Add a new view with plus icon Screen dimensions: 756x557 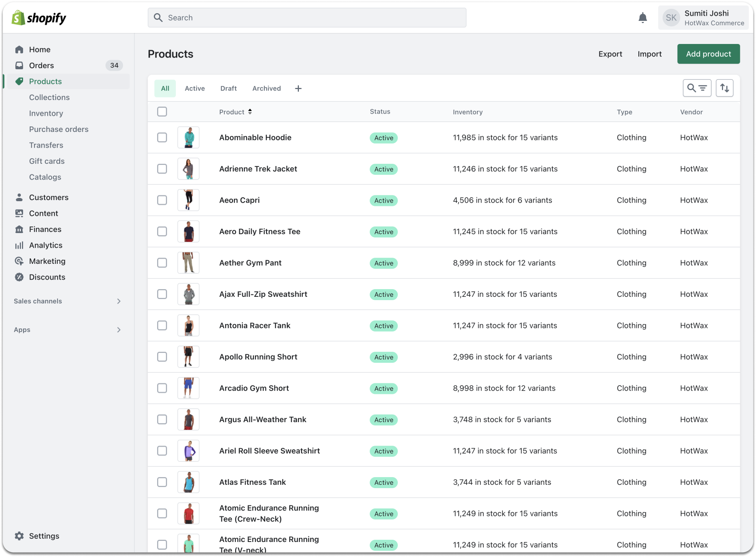pyautogui.click(x=298, y=88)
